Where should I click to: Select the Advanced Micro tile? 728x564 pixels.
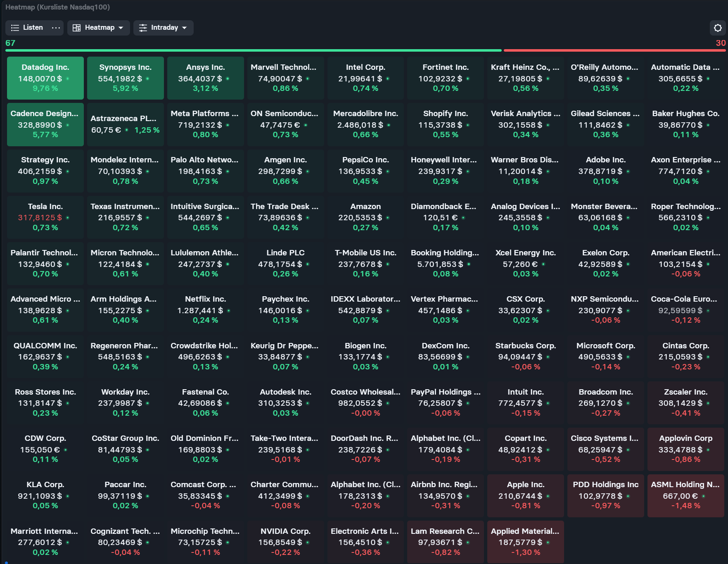point(45,310)
